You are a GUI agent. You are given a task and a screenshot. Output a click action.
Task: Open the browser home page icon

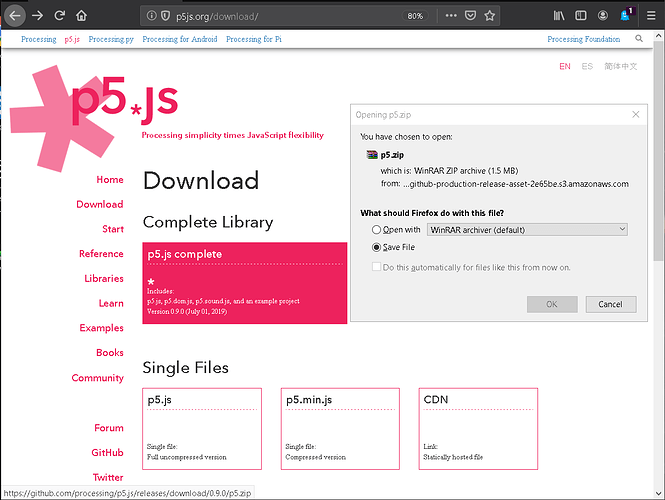click(81, 16)
